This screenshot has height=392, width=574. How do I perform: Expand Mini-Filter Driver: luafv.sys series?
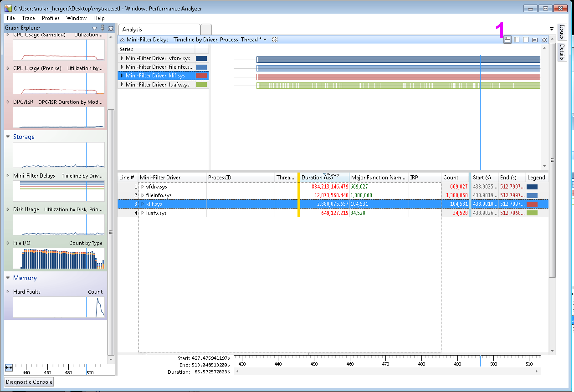pyautogui.click(x=122, y=84)
